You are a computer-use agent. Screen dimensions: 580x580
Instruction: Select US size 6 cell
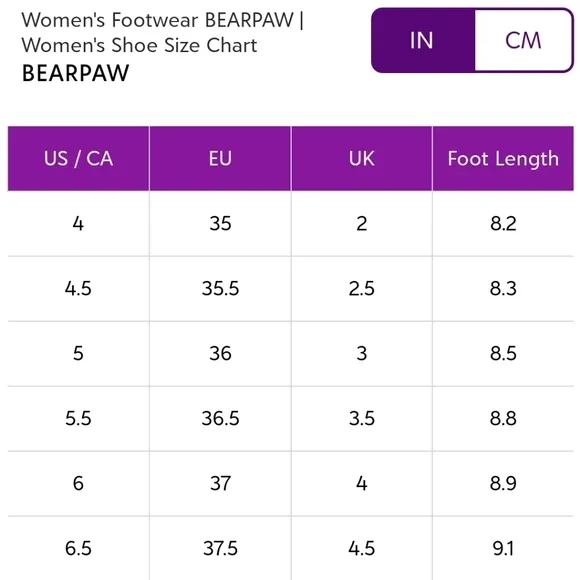tap(78, 483)
